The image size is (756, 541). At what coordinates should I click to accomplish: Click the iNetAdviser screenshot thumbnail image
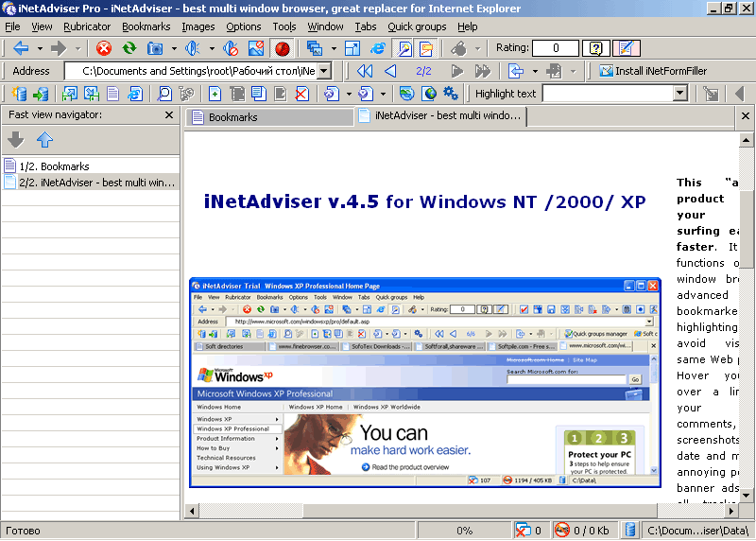[x=424, y=382]
